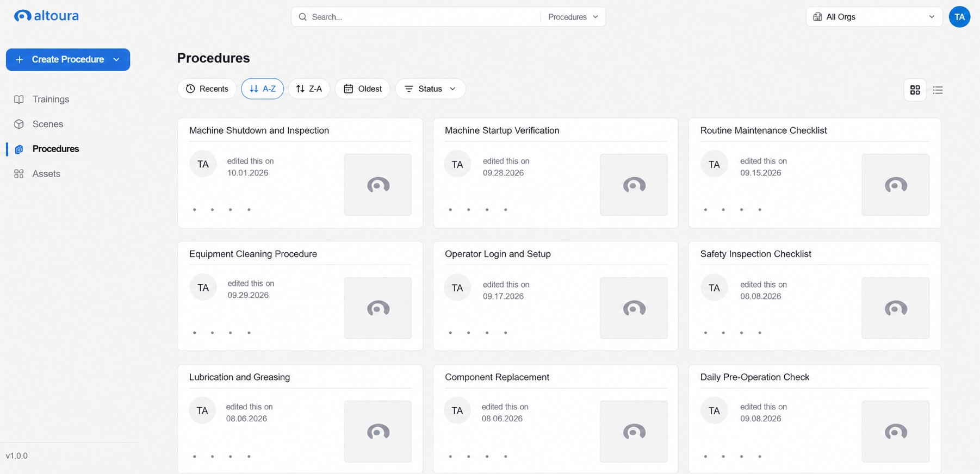Open Procedures in sidebar
980x474 pixels.
[x=55, y=149]
